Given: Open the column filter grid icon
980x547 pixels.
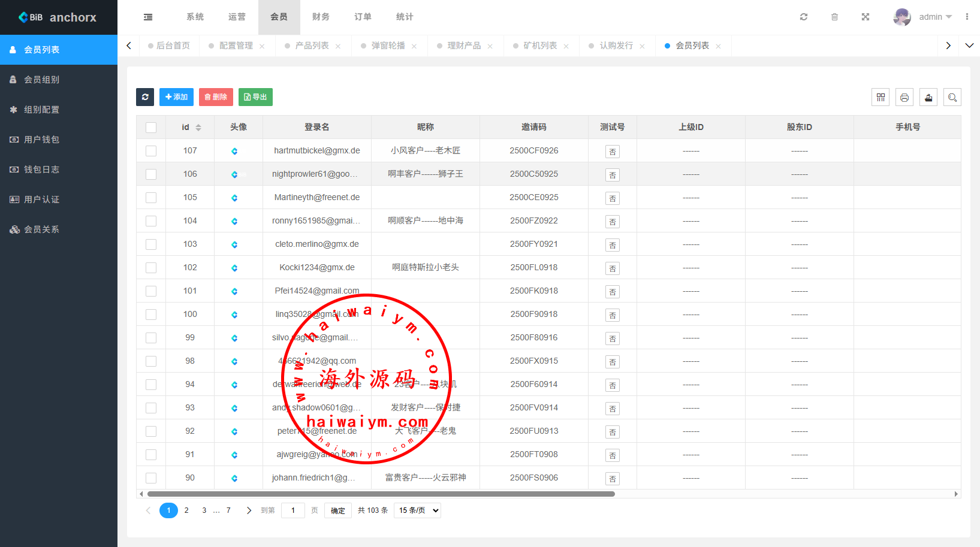Looking at the screenshot, I should (x=881, y=97).
